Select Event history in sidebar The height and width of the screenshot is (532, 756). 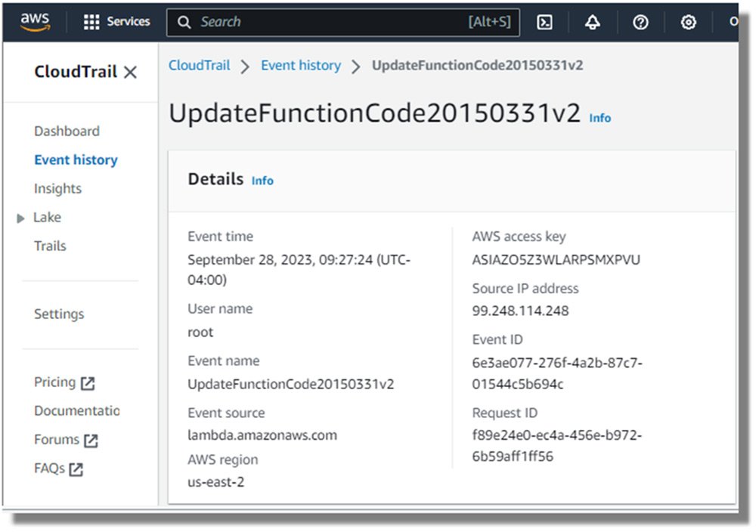pos(76,160)
